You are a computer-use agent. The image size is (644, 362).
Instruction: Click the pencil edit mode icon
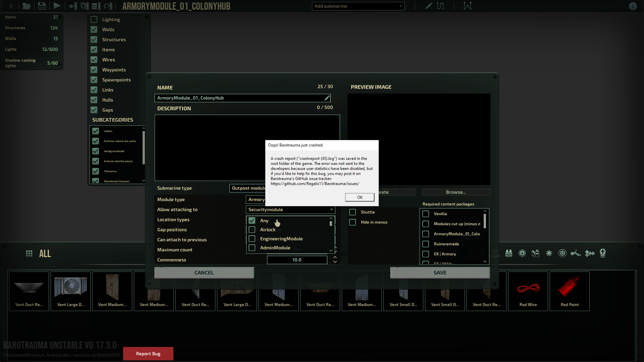(x=428, y=6)
